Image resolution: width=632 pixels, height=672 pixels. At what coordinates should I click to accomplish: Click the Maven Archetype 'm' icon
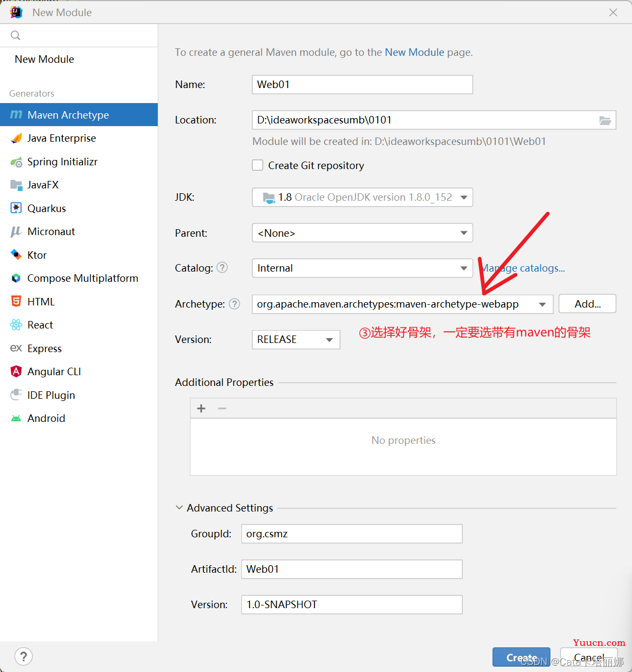(16, 115)
